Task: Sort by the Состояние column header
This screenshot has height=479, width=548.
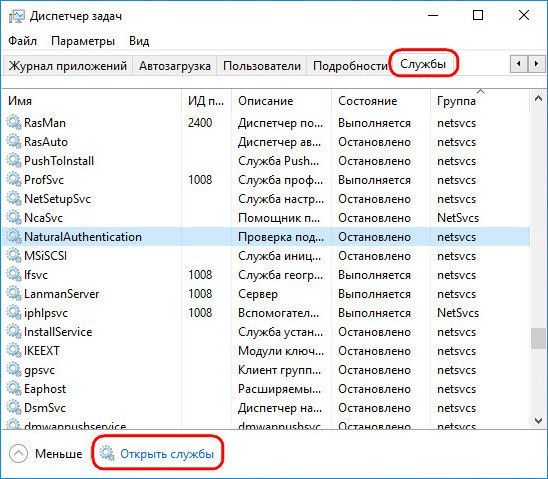Action: coord(381,101)
